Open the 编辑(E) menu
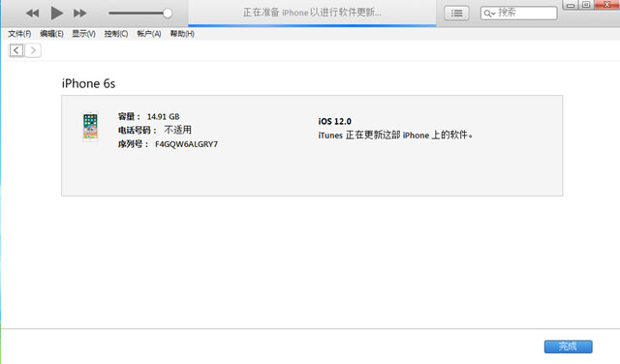The height and width of the screenshot is (364, 620). point(51,34)
